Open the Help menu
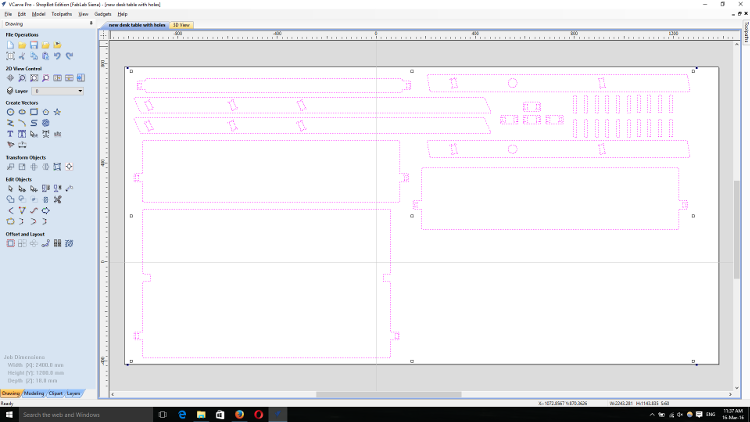The image size is (750, 422). 122,14
